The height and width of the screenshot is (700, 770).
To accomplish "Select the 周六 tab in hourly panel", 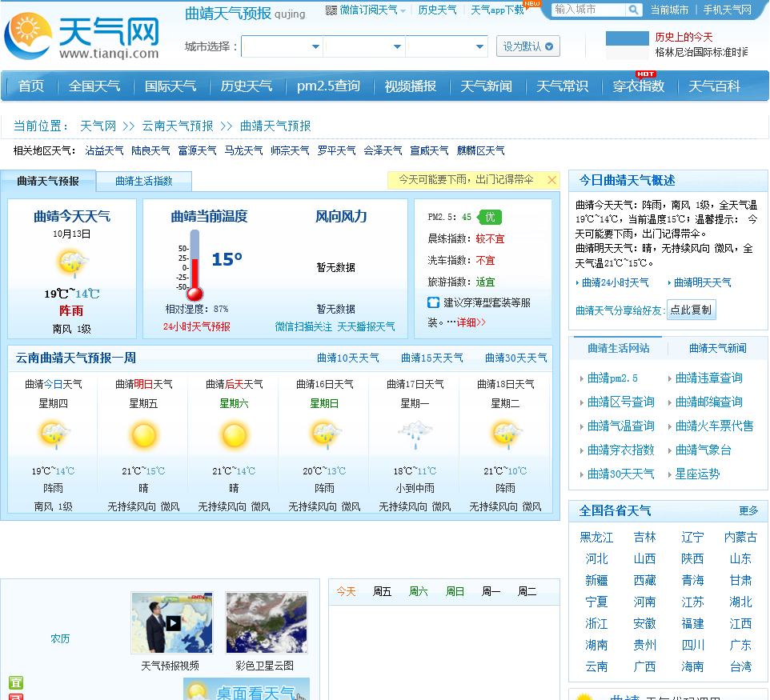I will (x=419, y=591).
